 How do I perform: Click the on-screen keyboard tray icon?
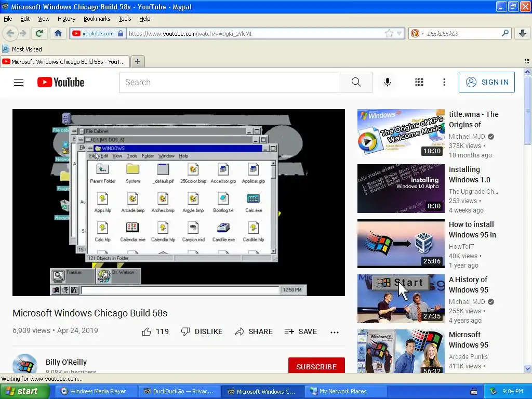point(474,392)
